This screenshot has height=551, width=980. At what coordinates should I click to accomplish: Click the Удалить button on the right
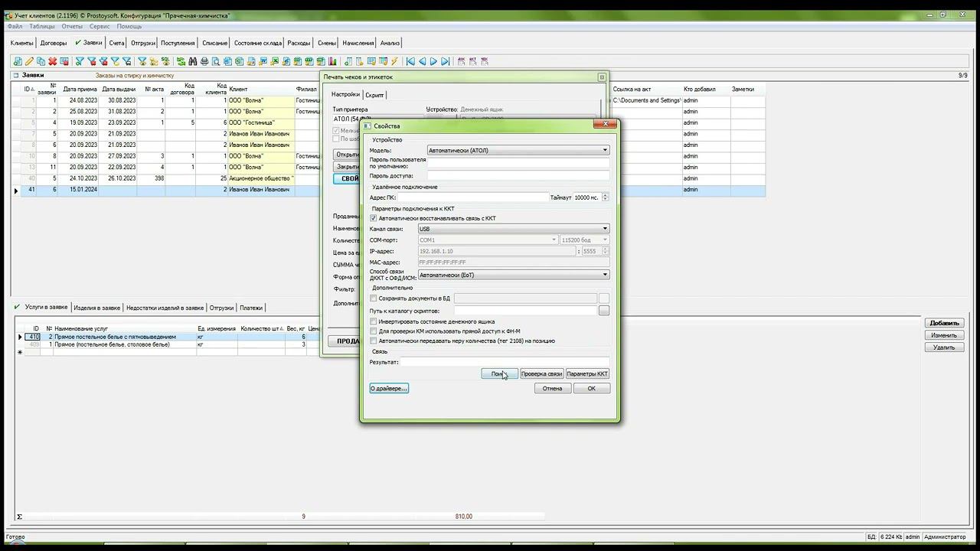tap(944, 347)
